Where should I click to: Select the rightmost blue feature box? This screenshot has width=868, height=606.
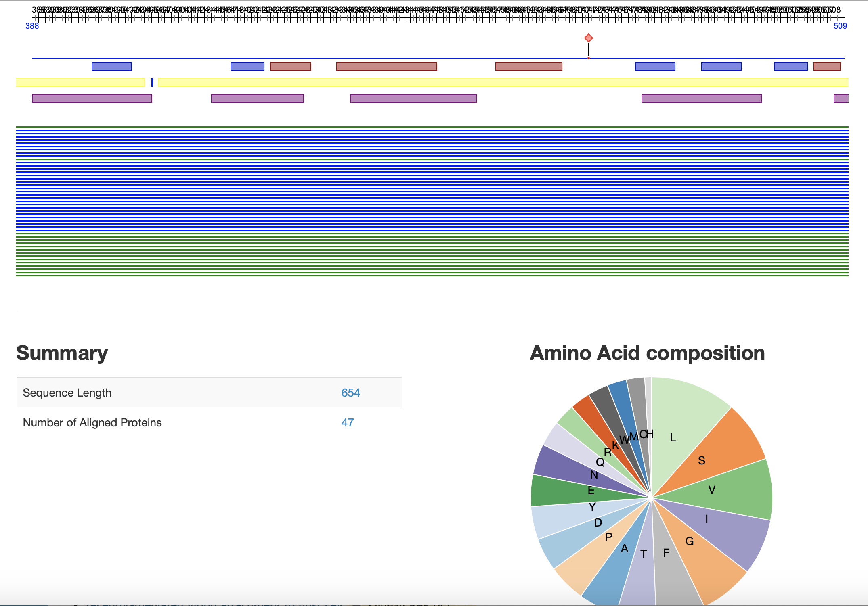[x=790, y=66]
